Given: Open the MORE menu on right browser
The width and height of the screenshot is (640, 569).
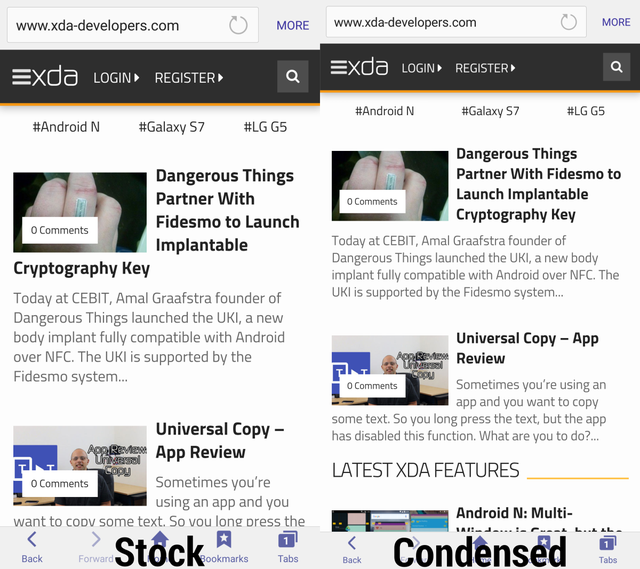Looking at the screenshot, I should [x=616, y=22].
